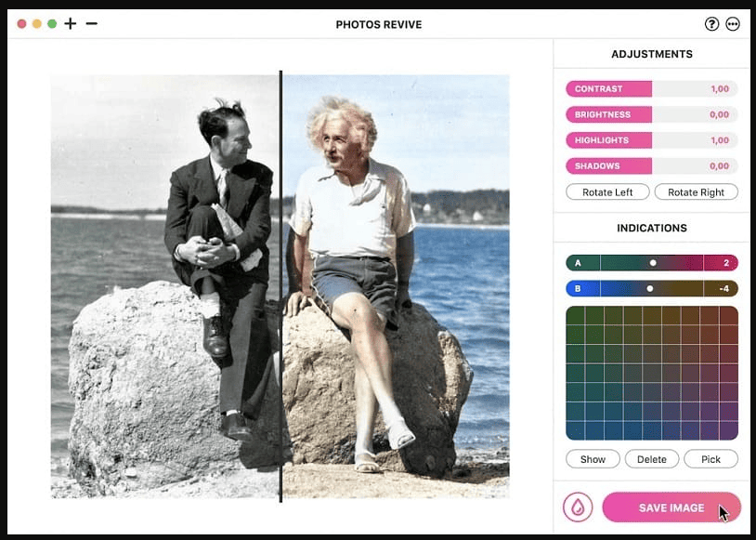Adjust the Shadows slider

[652, 165]
